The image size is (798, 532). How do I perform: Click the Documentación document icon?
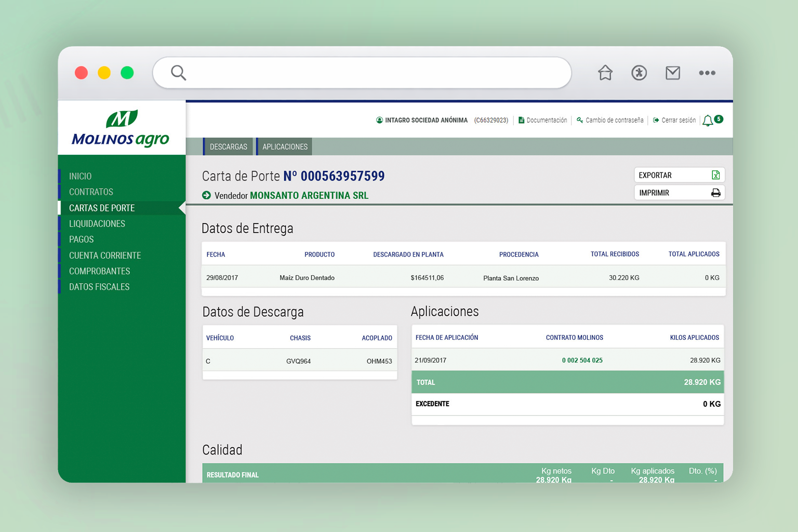[521, 120]
